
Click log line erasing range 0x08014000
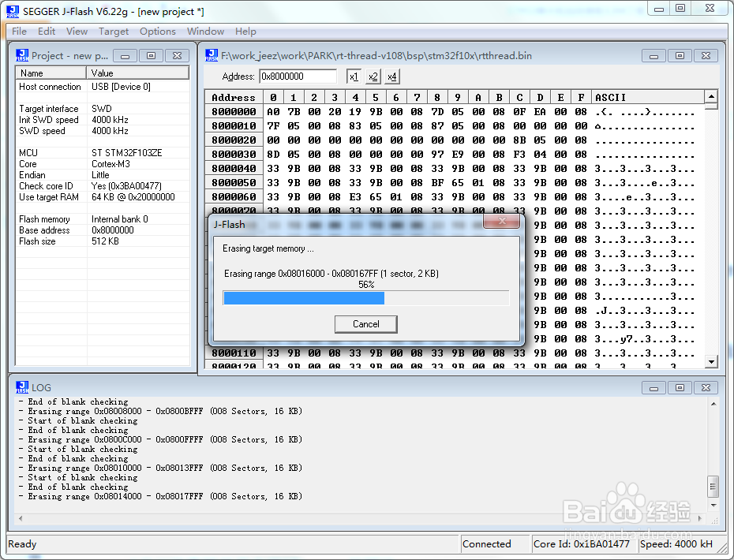click(160, 496)
